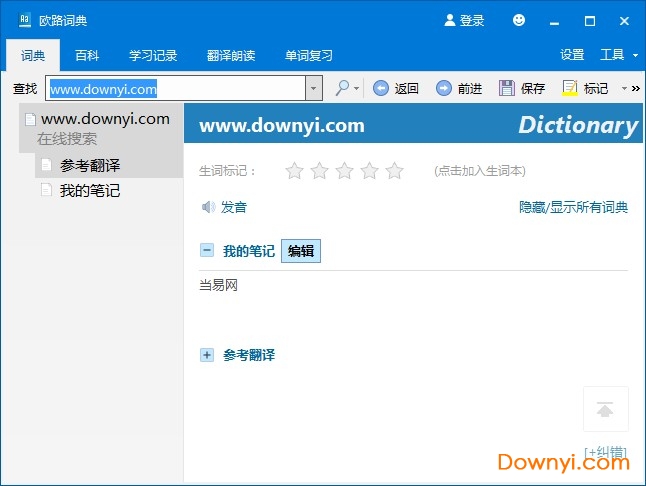646x486 pixels.
Task: Set the fifth star rating
Action: pos(395,171)
